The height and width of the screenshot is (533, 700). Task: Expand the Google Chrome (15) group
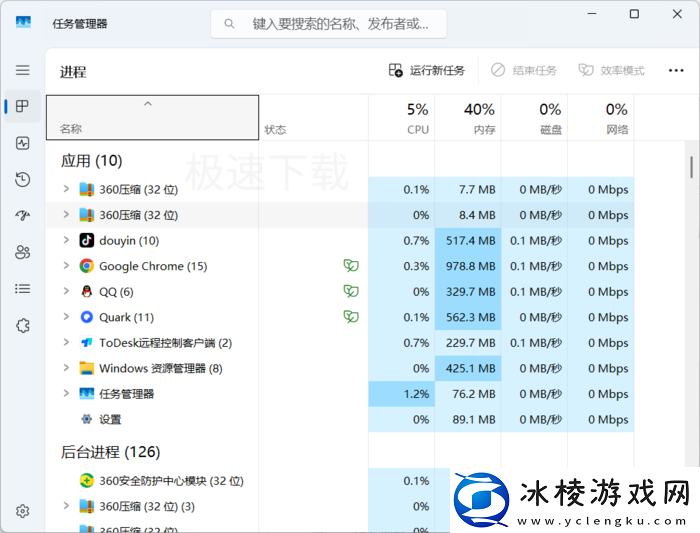coord(66,265)
